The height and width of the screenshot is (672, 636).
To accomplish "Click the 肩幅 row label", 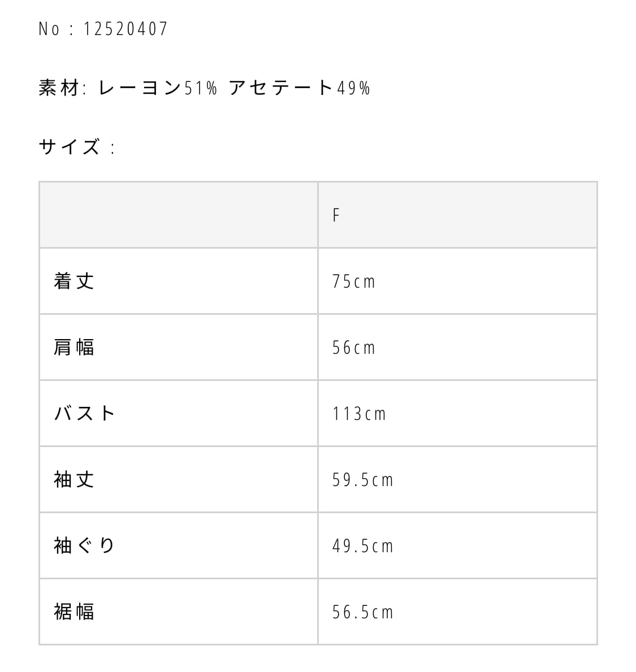I will [74, 348].
